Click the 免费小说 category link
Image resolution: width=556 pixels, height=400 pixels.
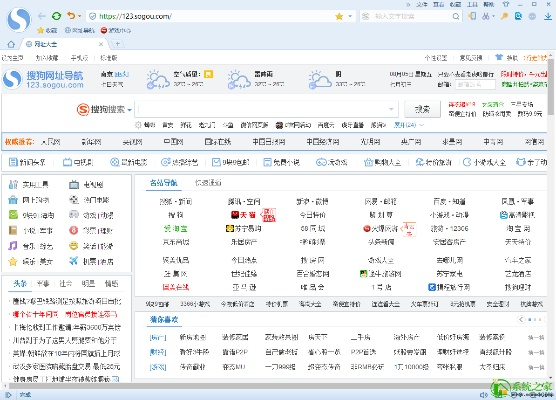coord(282,162)
